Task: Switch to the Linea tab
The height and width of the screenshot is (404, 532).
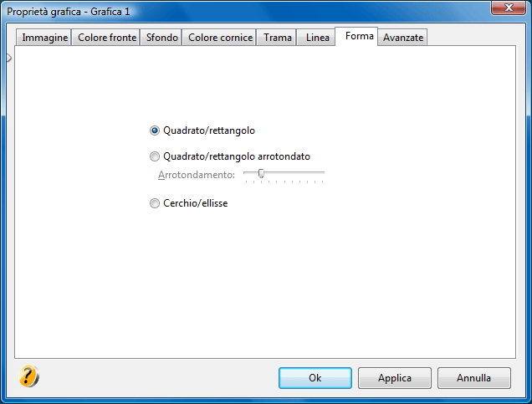Action: 317,38
